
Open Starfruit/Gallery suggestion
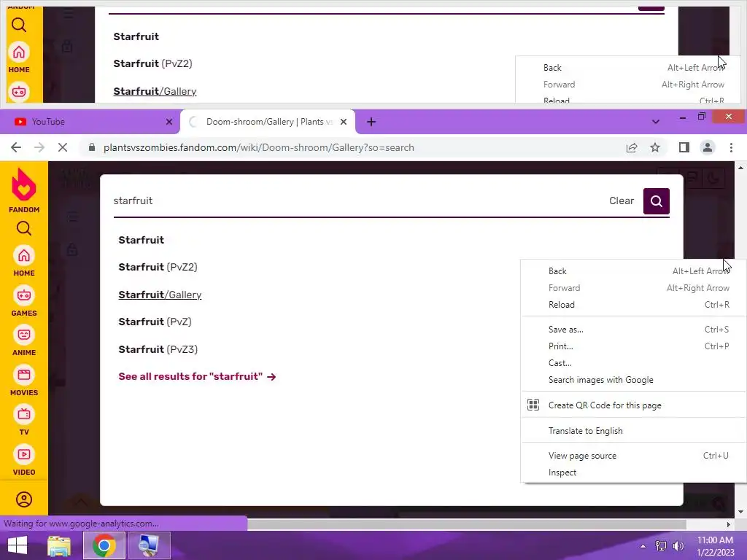click(x=160, y=295)
